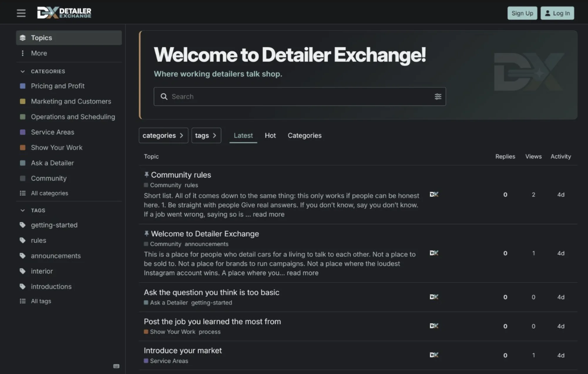
Task: Toggle the hamburger sidebar menu
Action: (21, 13)
